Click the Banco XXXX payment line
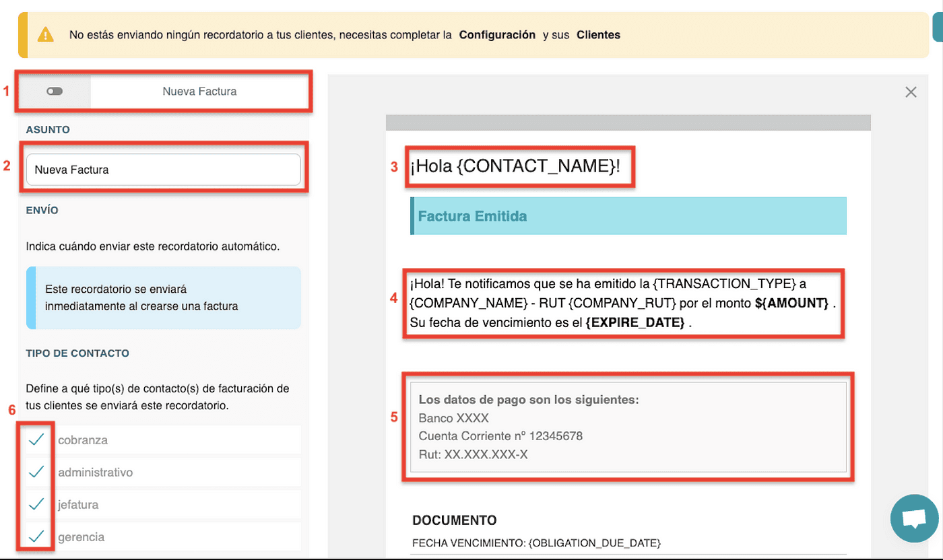This screenshot has width=943, height=560. point(453,418)
